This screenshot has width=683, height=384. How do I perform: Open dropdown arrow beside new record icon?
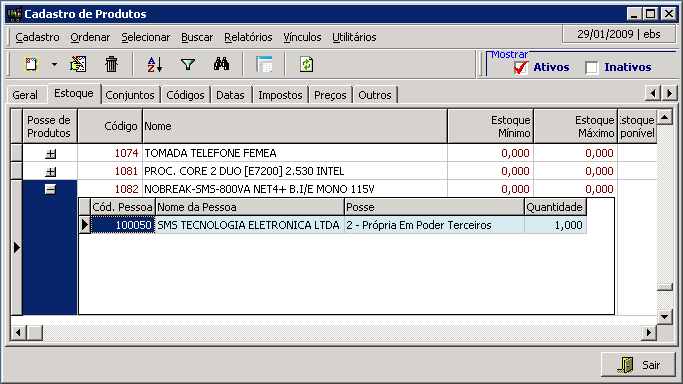pos(54,64)
